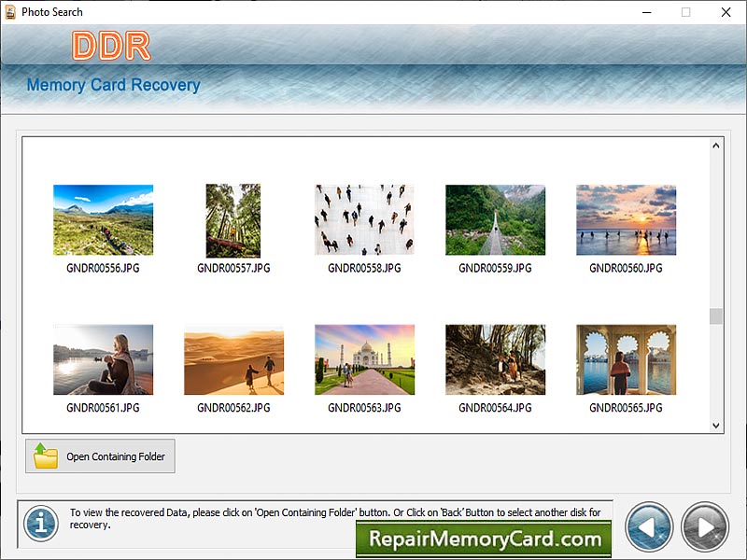
Task: Click the Photo Search title bar app icon
Action: click(10, 12)
